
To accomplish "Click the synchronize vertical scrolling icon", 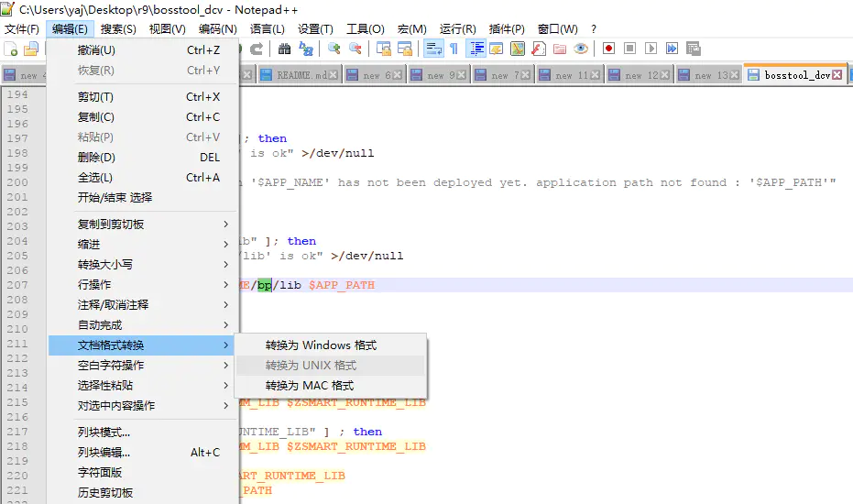I will (x=384, y=49).
